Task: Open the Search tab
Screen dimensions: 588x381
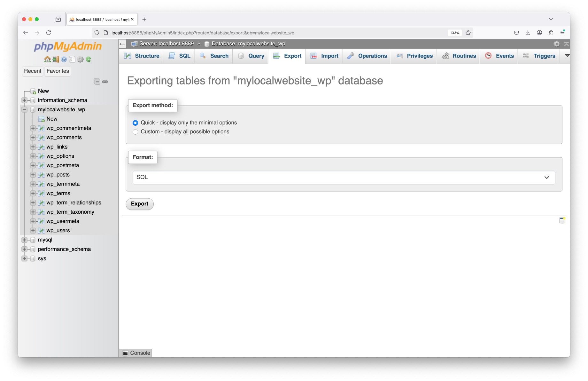Action: pos(214,56)
